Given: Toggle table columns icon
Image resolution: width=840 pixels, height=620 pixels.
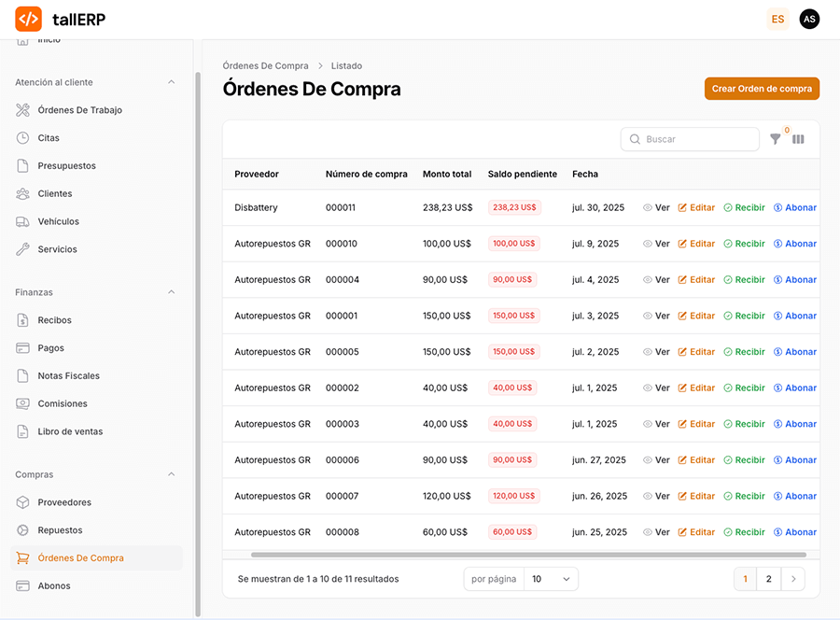Looking at the screenshot, I should pyautogui.click(x=798, y=139).
